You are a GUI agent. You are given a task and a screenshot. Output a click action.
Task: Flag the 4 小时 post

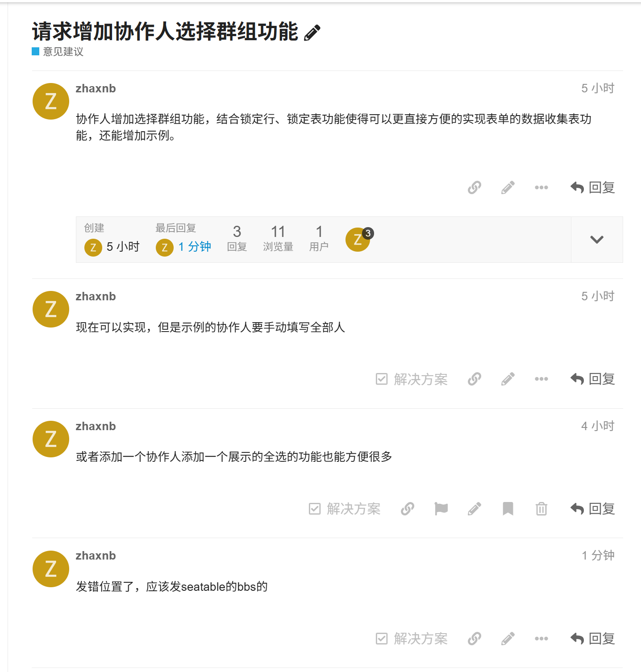(x=441, y=509)
